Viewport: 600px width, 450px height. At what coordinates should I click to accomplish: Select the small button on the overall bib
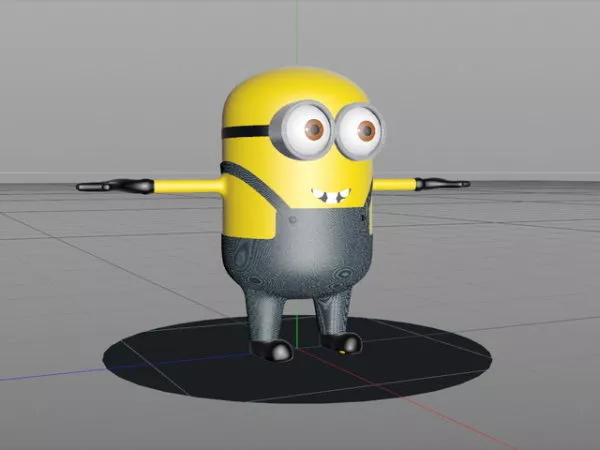coord(293,220)
